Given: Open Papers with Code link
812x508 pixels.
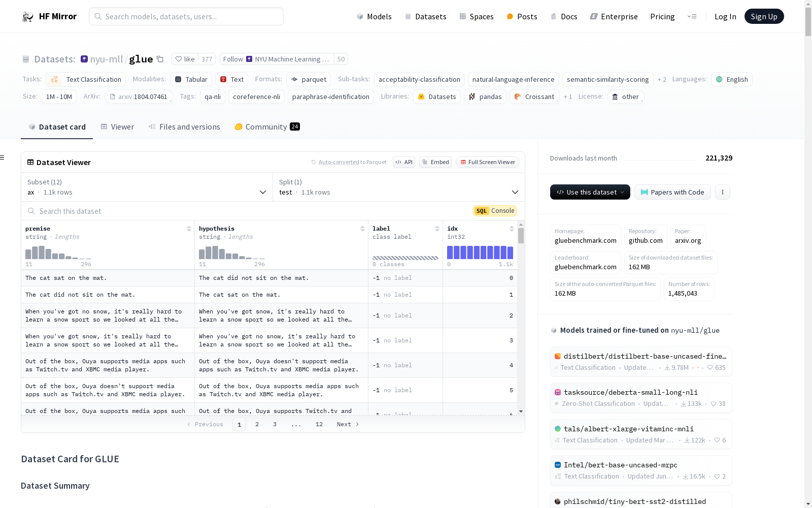Looking at the screenshot, I should (x=672, y=192).
